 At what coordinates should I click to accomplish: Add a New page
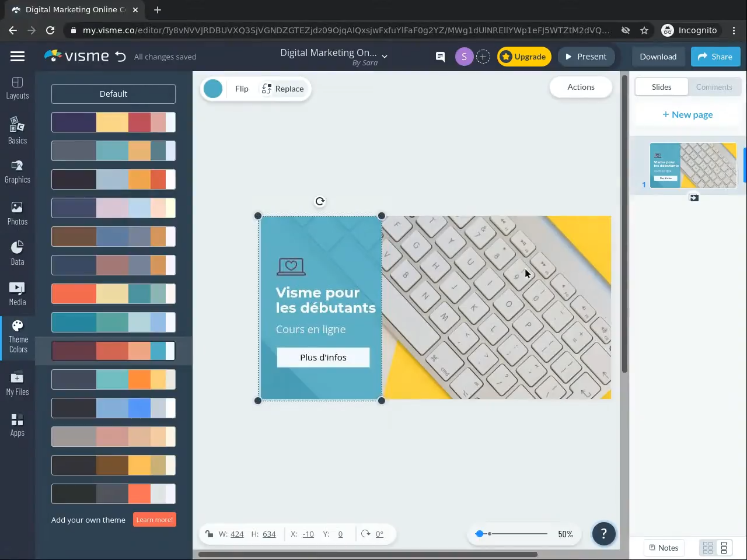[687, 115]
